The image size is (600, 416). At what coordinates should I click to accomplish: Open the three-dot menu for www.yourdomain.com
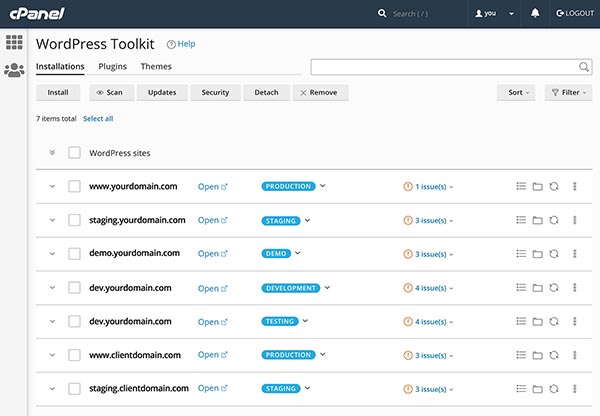coord(574,186)
